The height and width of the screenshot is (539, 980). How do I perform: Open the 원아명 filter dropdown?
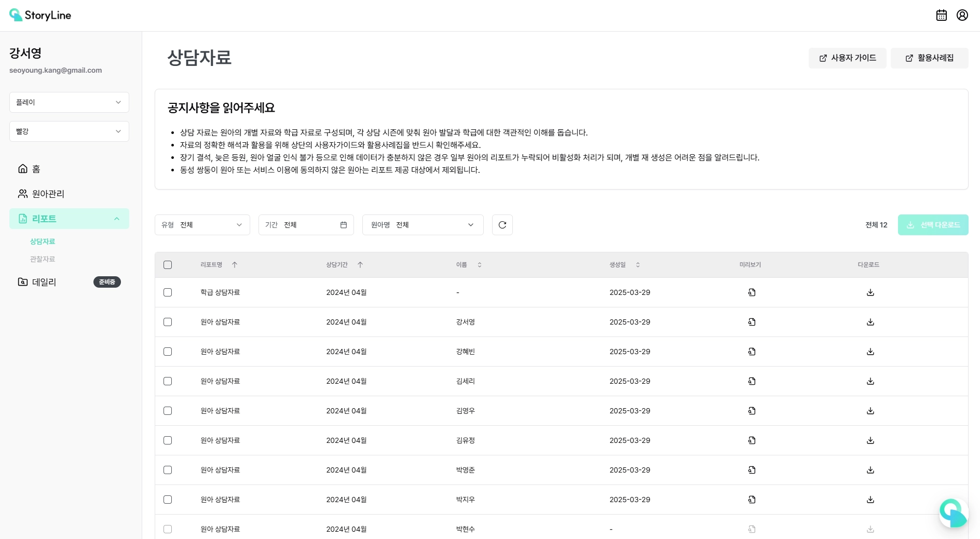coord(423,225)
